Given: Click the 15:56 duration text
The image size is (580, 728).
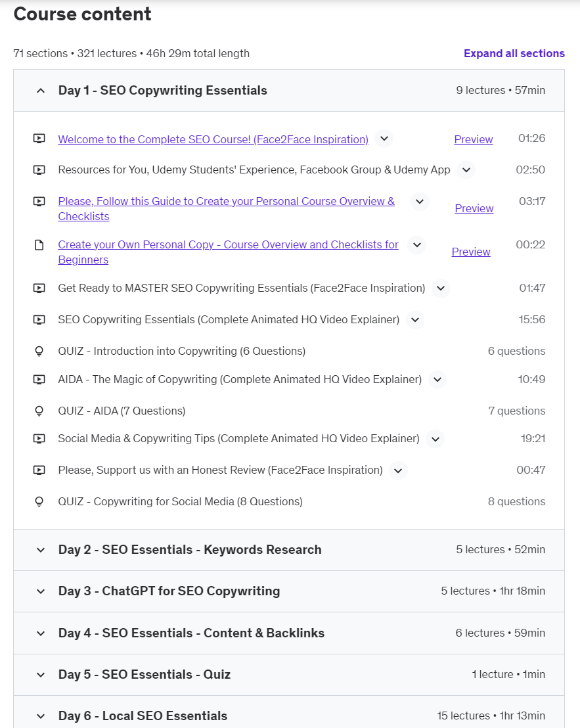Looking at the screenshot, I should (532, 319).
